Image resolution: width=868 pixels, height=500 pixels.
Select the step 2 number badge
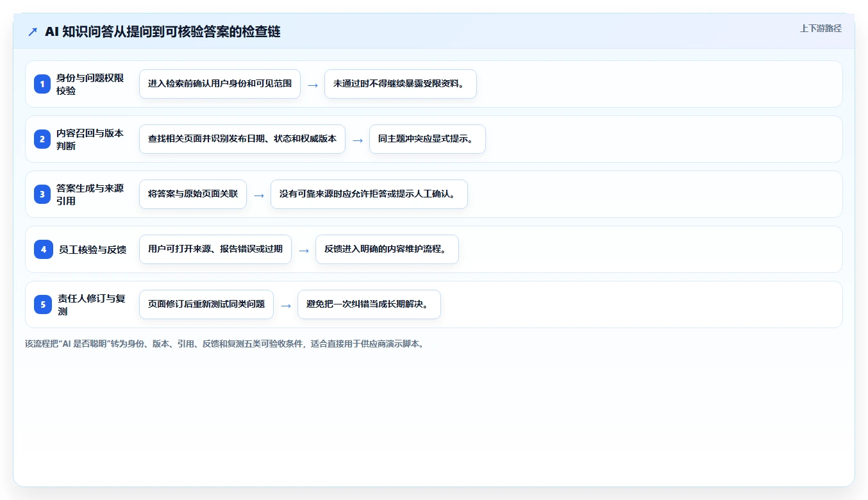click(x=42, y=139)
